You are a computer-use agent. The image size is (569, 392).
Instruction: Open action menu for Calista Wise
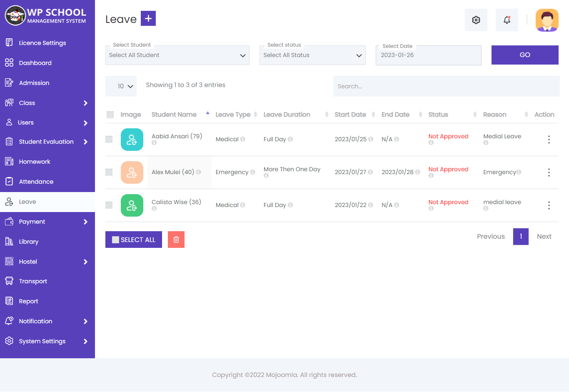pos(549,205)
